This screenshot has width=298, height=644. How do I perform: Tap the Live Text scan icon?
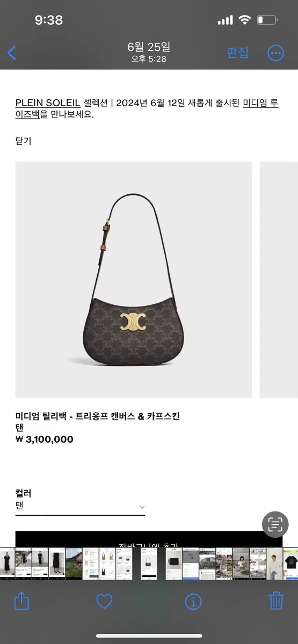tap(275, 524)
